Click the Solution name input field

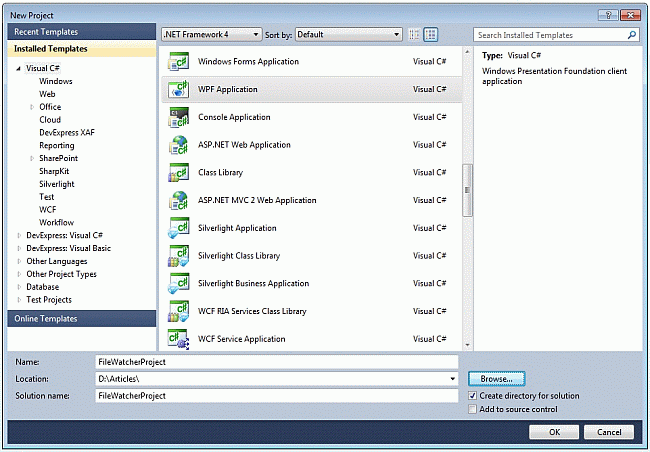277,396
